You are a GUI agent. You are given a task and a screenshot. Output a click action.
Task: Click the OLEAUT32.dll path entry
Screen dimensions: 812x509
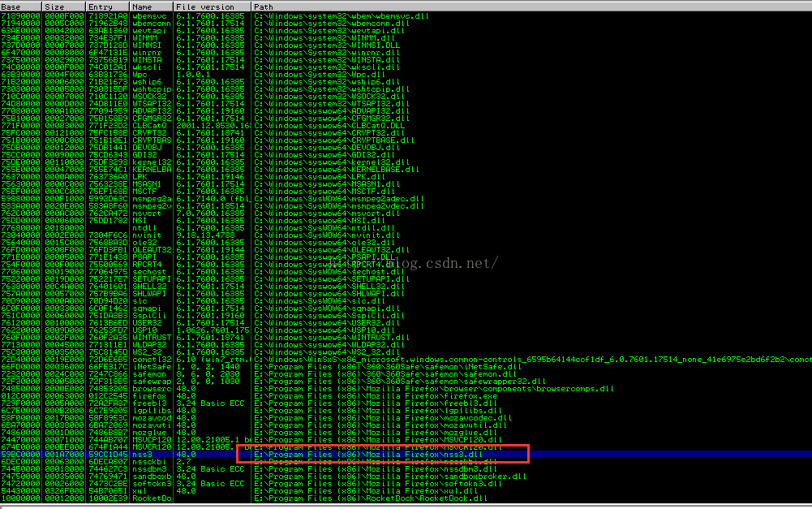[332, 250]
